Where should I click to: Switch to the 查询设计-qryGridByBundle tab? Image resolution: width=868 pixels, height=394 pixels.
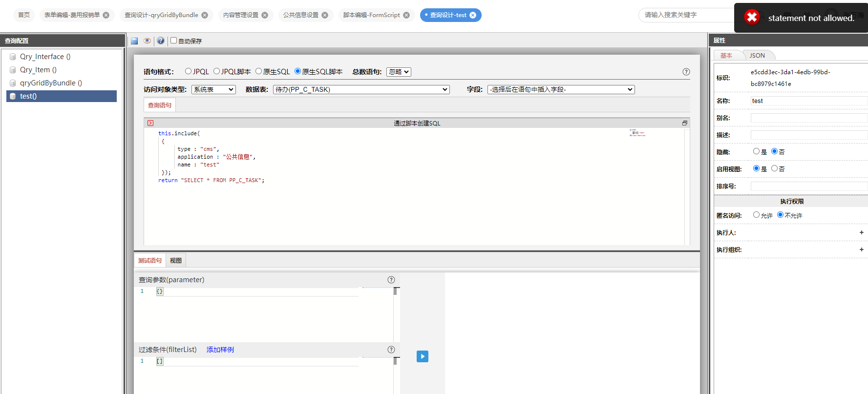[x=161, y=15]
